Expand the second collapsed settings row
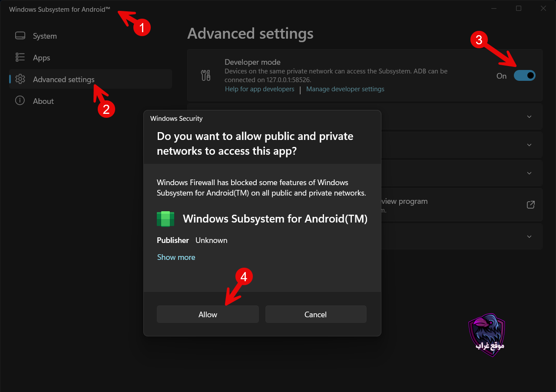Image resolution: width=556 pixels, height=392 pixels. pos(529,145)
